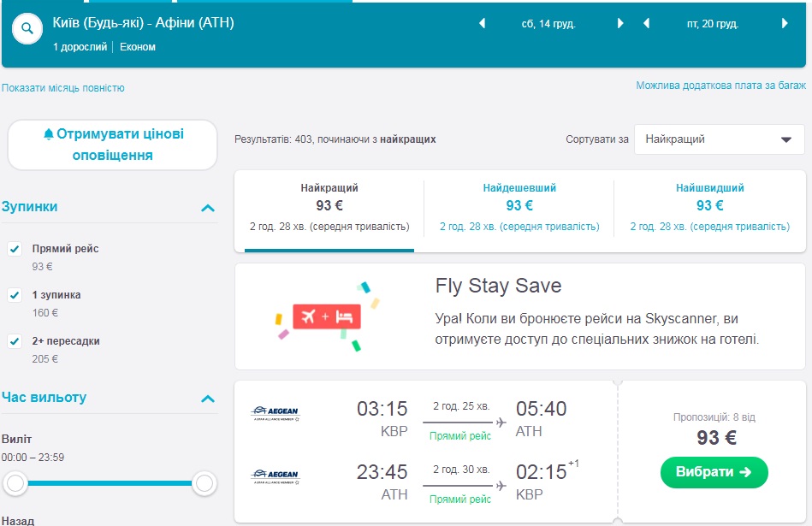Go to next departure date after 14 груд.
Viewport: 812px width, 526px height.
click(x=620, y=24)
